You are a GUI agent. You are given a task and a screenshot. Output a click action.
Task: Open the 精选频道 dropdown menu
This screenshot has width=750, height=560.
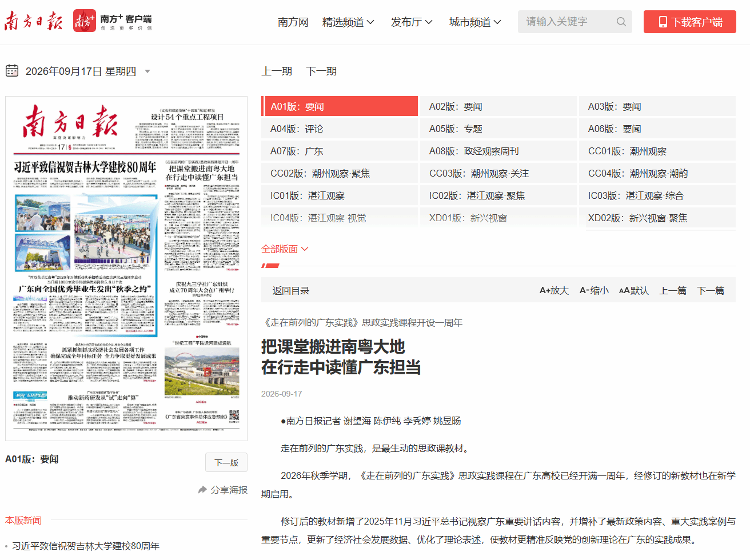tap(348, 22)
